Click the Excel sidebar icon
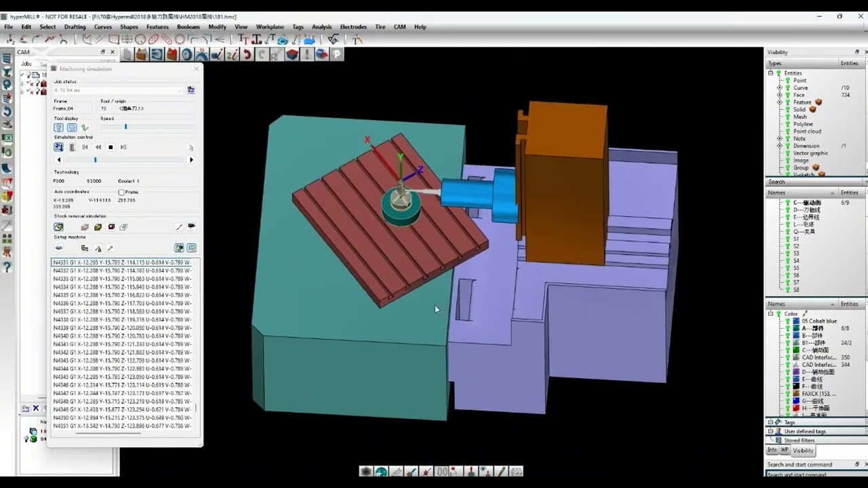This screenshot has height=488, width=868. [x=7, y=138]
